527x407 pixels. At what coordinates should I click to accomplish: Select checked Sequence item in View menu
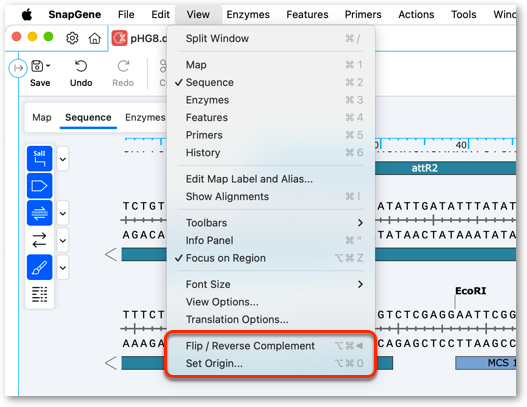pos(271,82)
